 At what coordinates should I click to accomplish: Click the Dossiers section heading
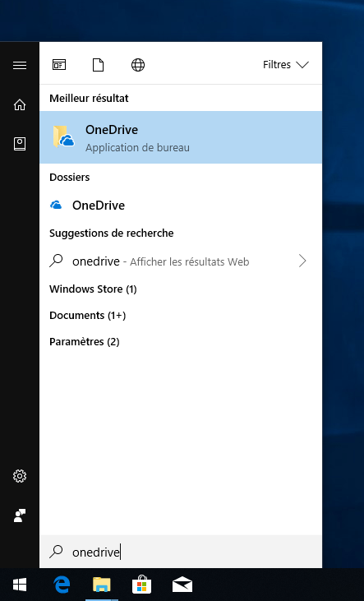click(x=69, y=177)
